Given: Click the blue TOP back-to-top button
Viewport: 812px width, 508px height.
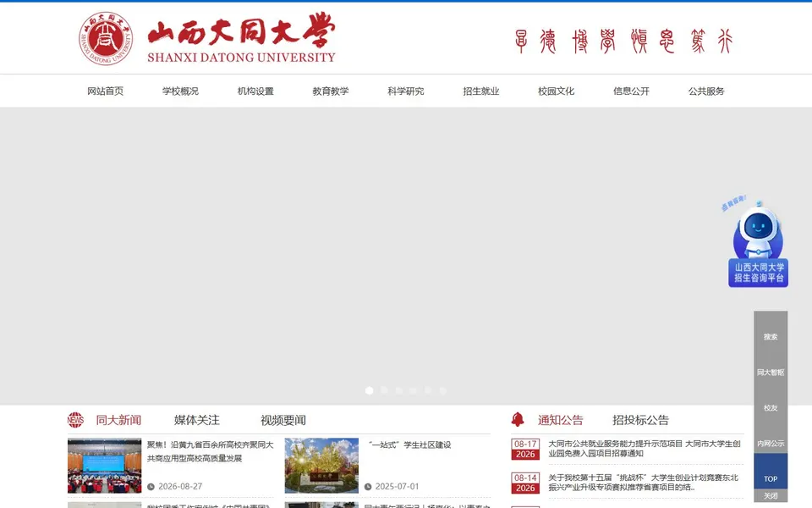Looking at the screenshot, I should [771, 472].
